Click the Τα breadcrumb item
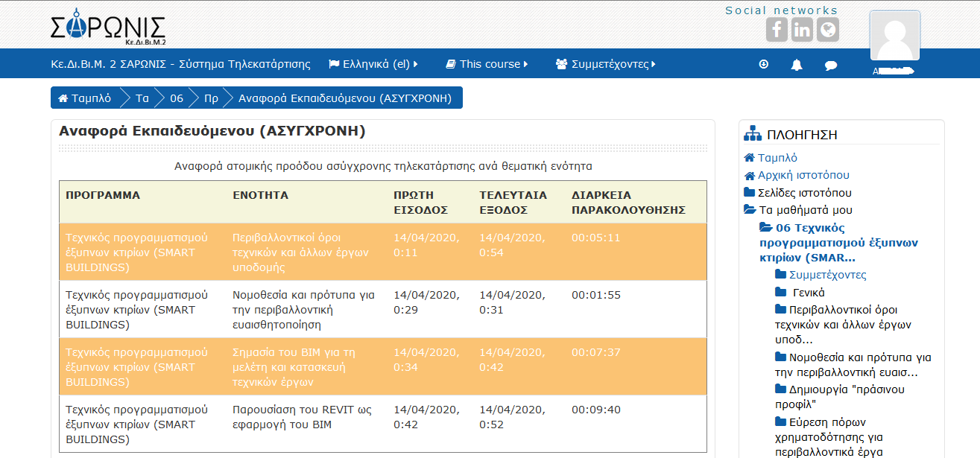Image resolution: width=980 pixels, height=458 pixels. tap(142, 98)
